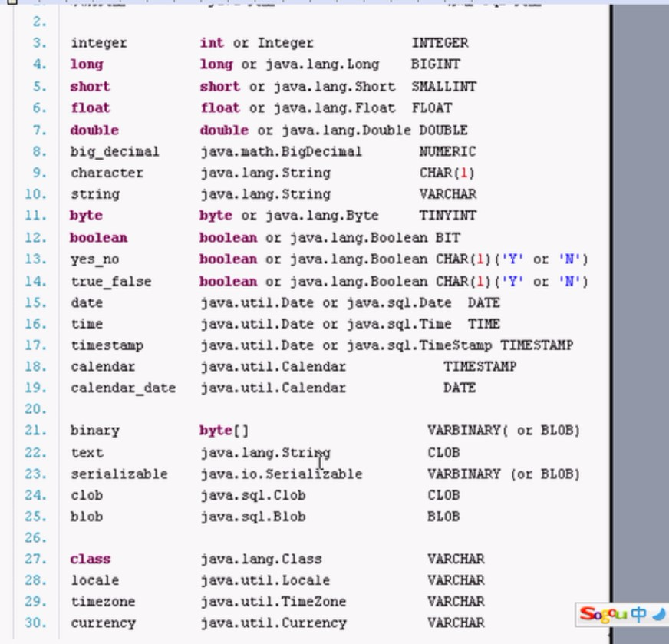Click 'java.util.Locale' text

(x=265, y=580)
